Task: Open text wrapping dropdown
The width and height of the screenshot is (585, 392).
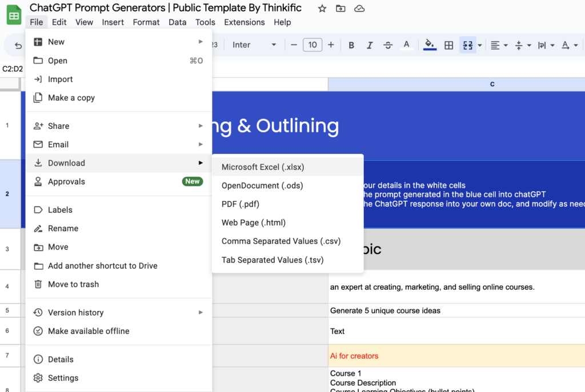Action: click(x=546, y=45)
